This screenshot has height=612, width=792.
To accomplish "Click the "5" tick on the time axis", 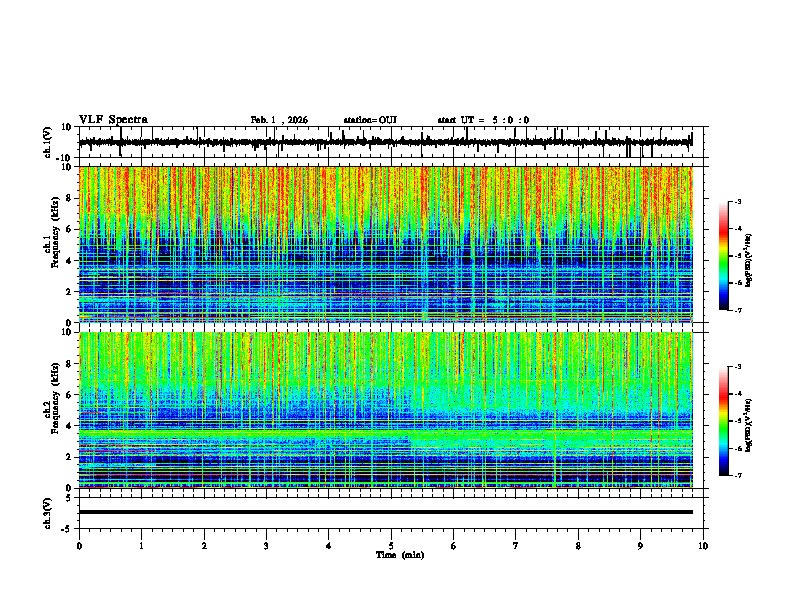I will [391, 546].
